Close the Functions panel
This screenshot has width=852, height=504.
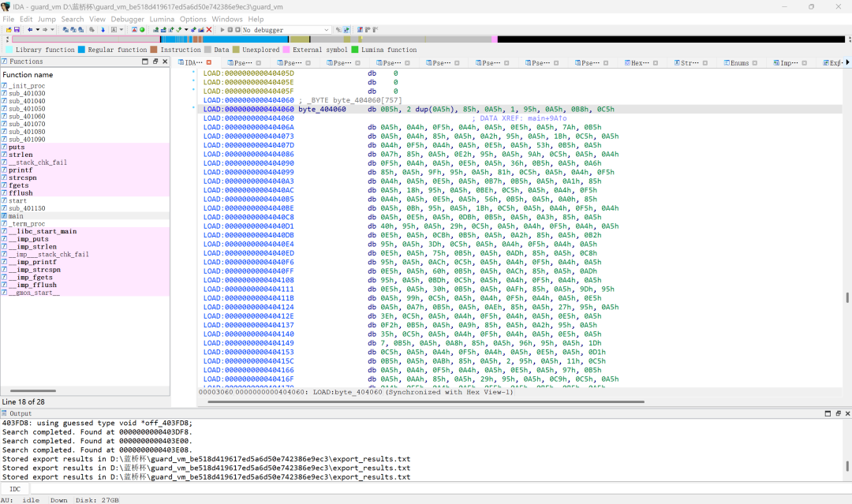(x=165, y=62)
